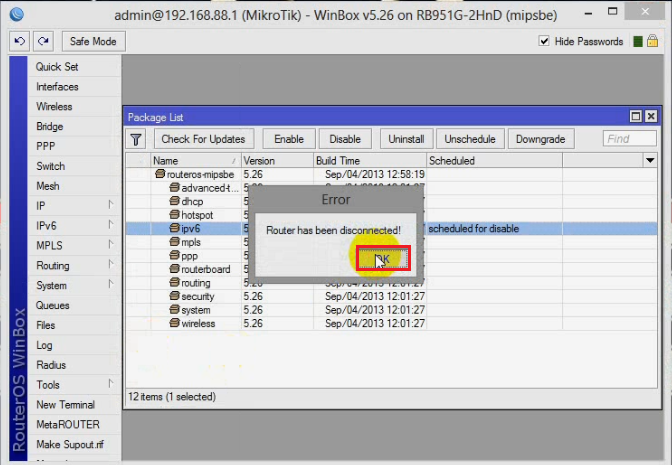This screenshot has height=465, width=672.
Task: Click the Redo arrow icon
Action: click(x=43, y=41)
